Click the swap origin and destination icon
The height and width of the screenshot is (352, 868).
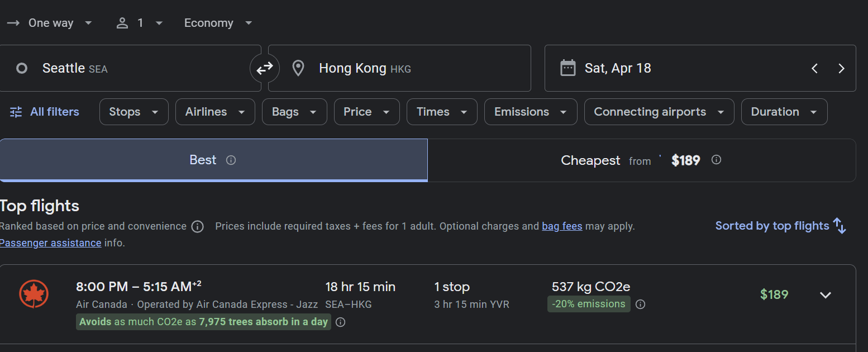(264, 68)
